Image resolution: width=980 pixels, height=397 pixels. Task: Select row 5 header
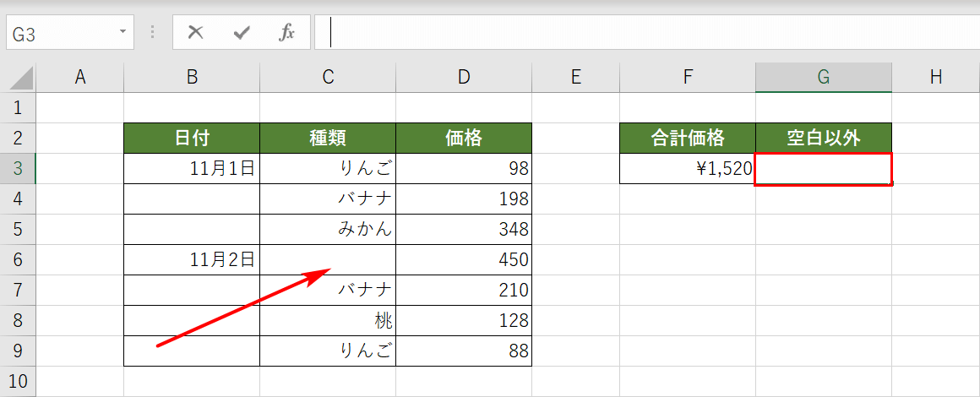pos(18,230)
